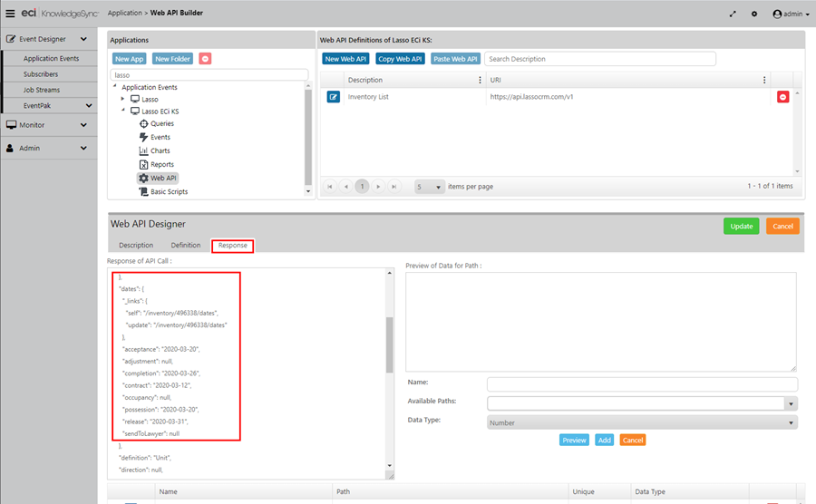Image resolution: width=816 pixels, height=504 pixels.
Task: Click the New Folder button
Action: pyautogui.click(x=173, y=59)
